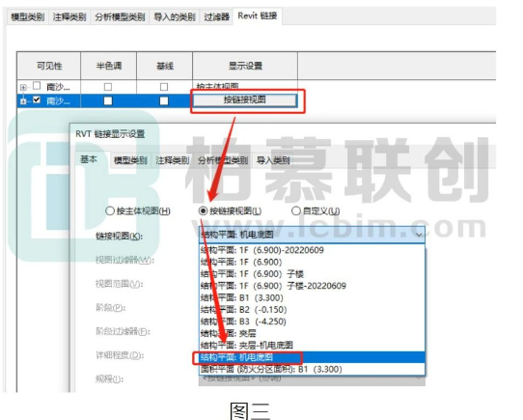Viewport: 523px width, 420px height.
Task: Collapse the 链接视图 dropdown via its arrow
Action: point(419,235)
